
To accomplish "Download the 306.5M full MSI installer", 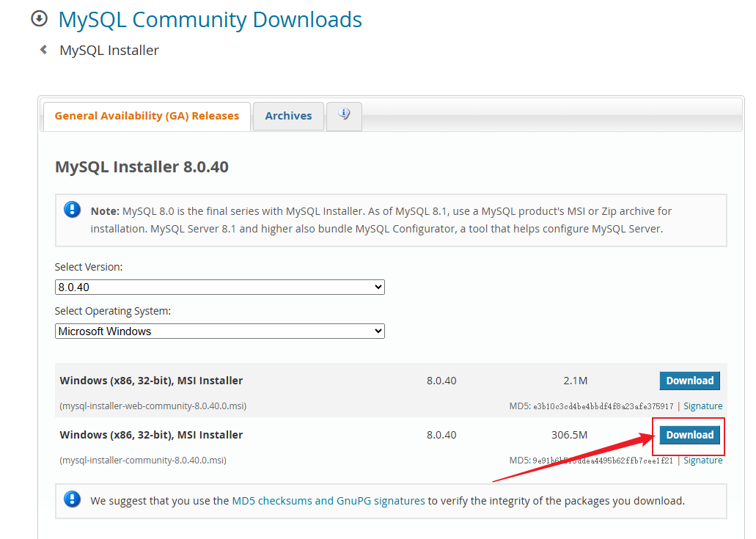I will 689,434.
